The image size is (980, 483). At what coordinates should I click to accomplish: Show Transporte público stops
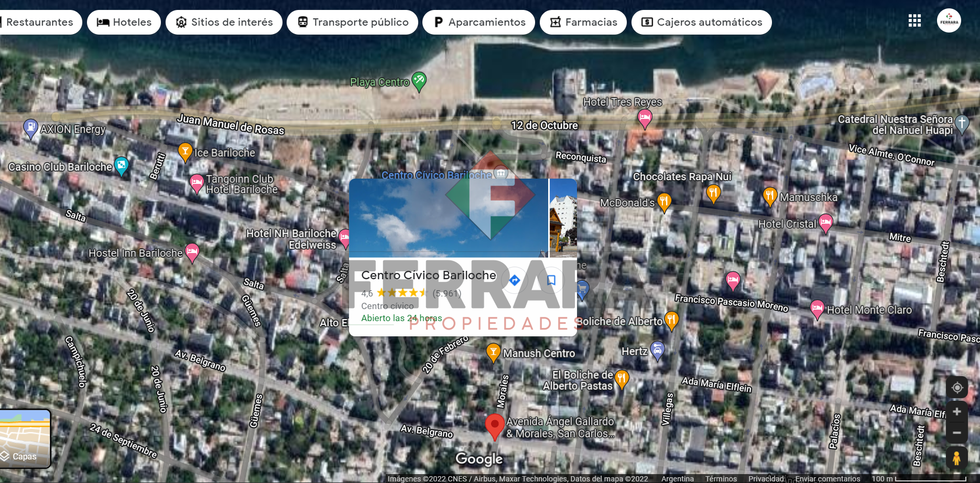pyautogui.click(x=353, y=22)
